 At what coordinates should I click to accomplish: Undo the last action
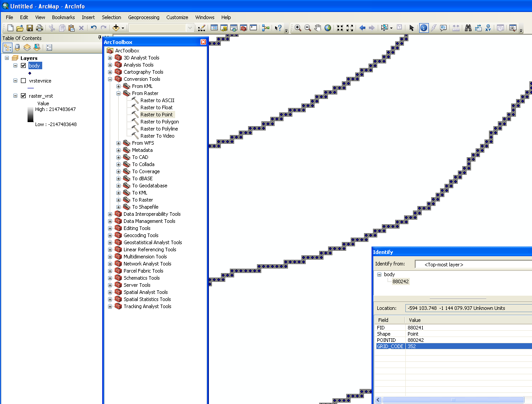(94, 28)
